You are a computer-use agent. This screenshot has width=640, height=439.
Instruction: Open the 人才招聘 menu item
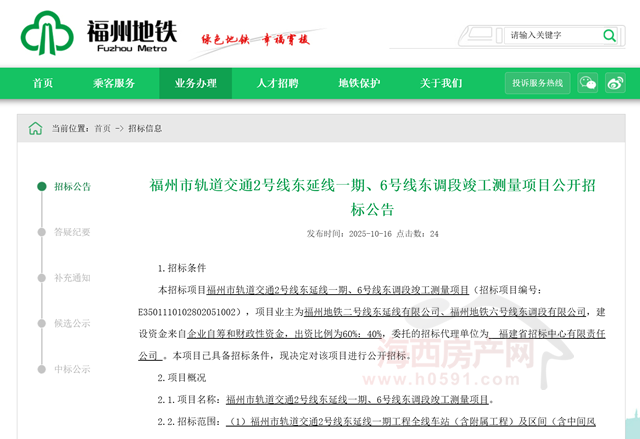[x=277, y=83]
